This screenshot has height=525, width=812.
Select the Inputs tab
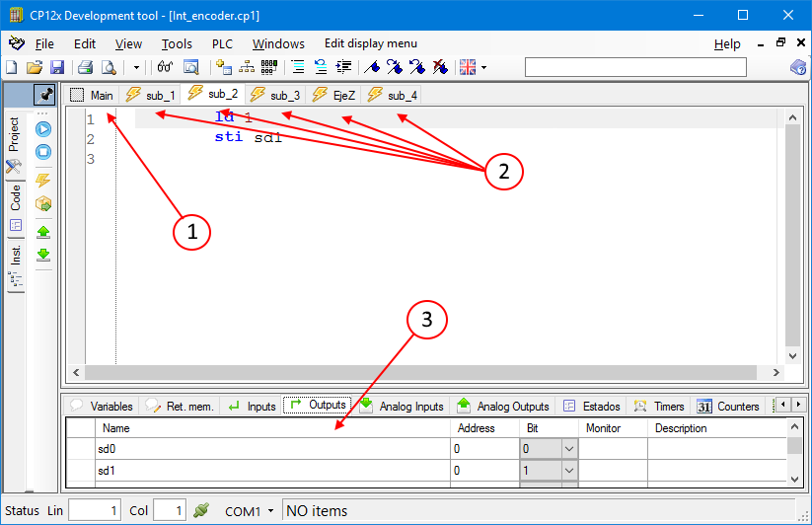click(x=253, y=406)
